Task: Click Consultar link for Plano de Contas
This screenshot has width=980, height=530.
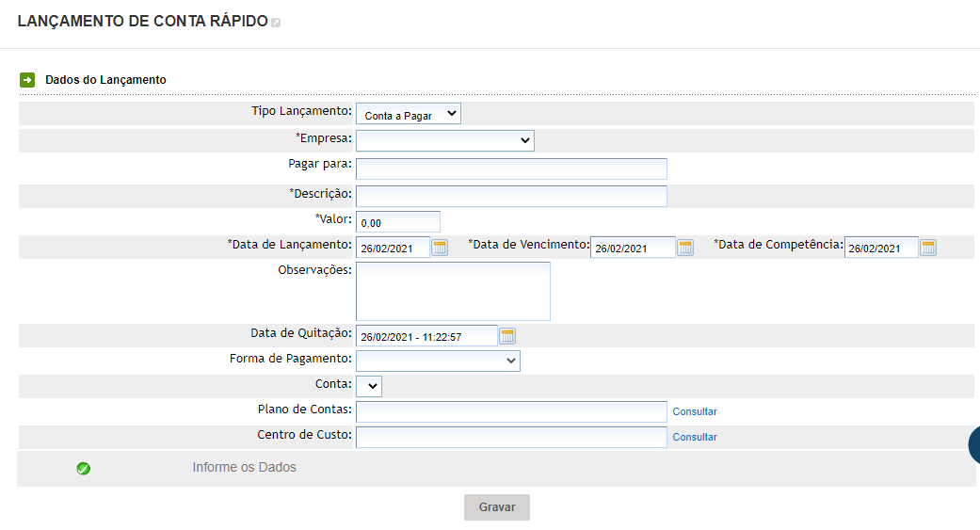Action: pos(695,412)
